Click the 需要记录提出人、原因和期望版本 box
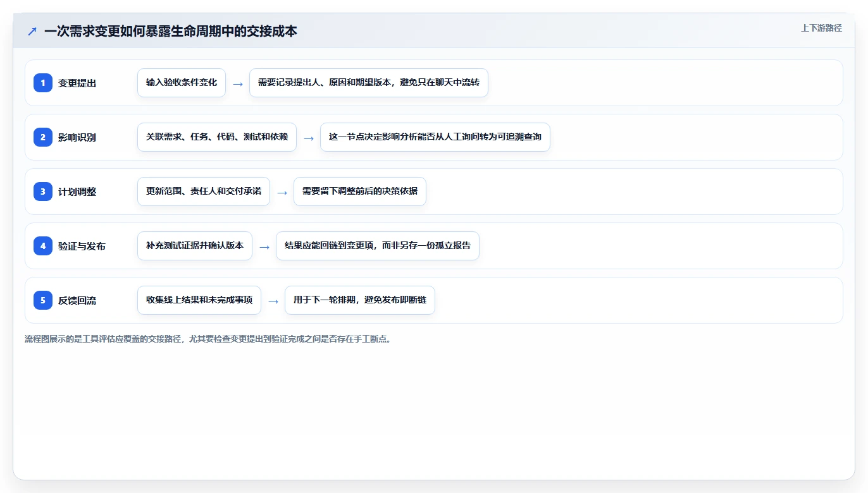The height and width of the screenshot is (493, 868). pos(369,83)
